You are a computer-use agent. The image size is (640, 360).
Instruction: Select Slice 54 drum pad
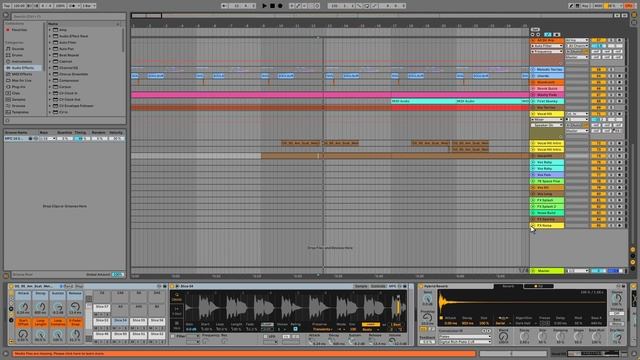(120, 321)
